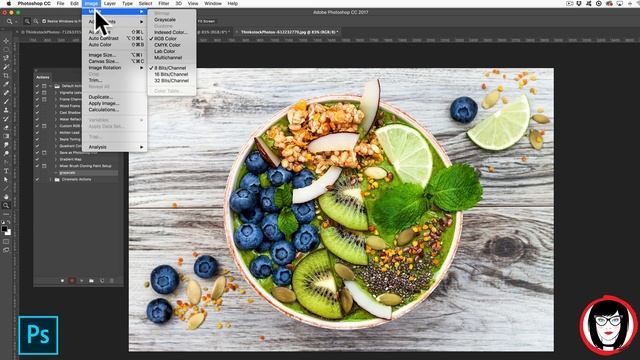
Task: Choose the Zoom In option in options bar
Action: (27, 21)
